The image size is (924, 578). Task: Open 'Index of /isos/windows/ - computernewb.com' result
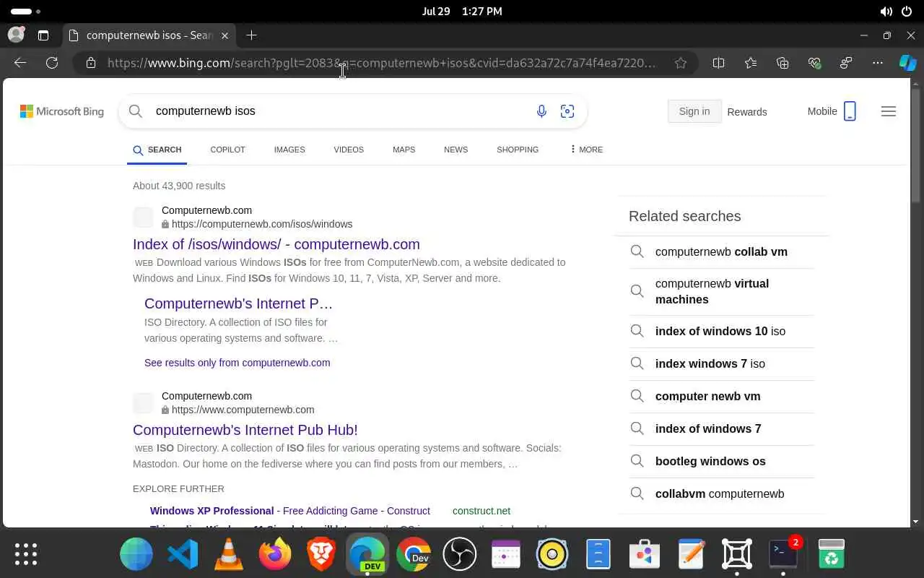276,244
